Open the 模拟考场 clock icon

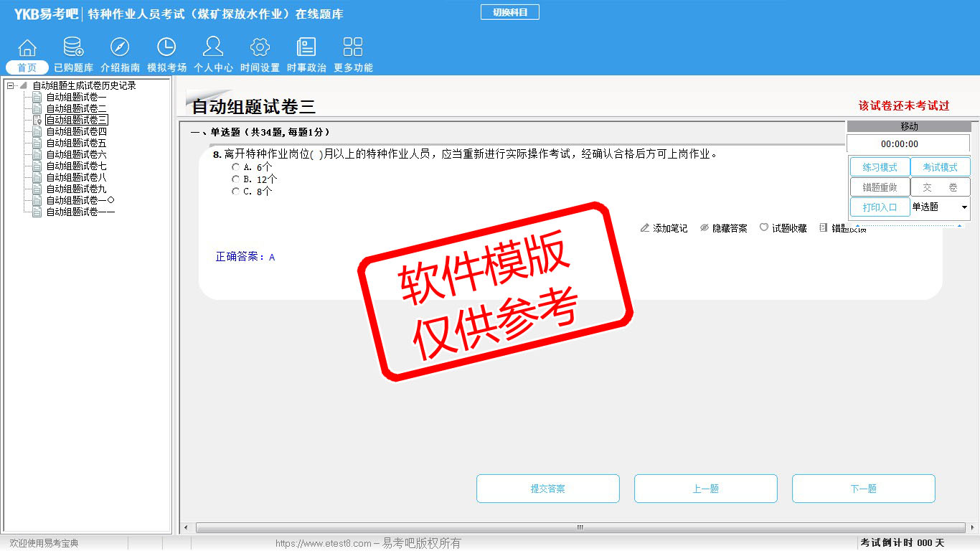tap(166, 48)
